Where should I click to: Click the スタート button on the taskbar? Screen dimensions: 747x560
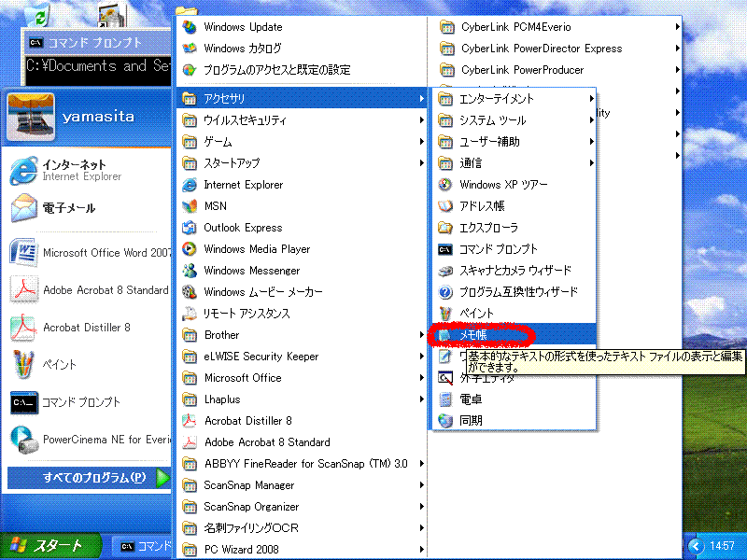50,546
